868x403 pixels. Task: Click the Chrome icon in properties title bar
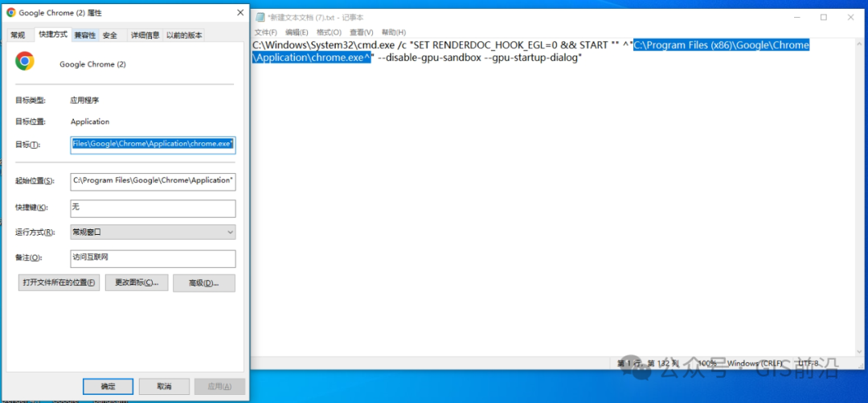[10, 12]
